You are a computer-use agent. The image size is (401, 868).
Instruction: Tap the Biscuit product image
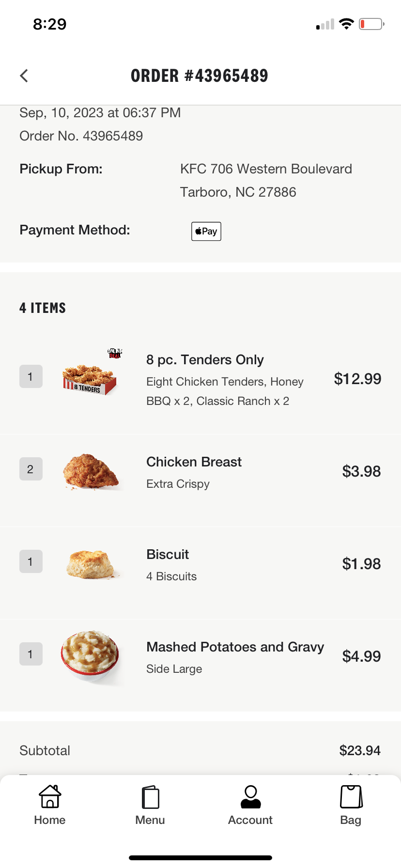click(x=91, y=564)
